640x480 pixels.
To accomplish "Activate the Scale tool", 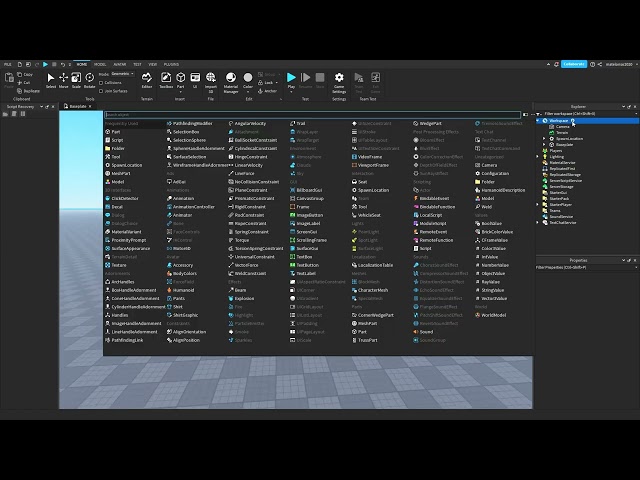I will pos(76,80).
